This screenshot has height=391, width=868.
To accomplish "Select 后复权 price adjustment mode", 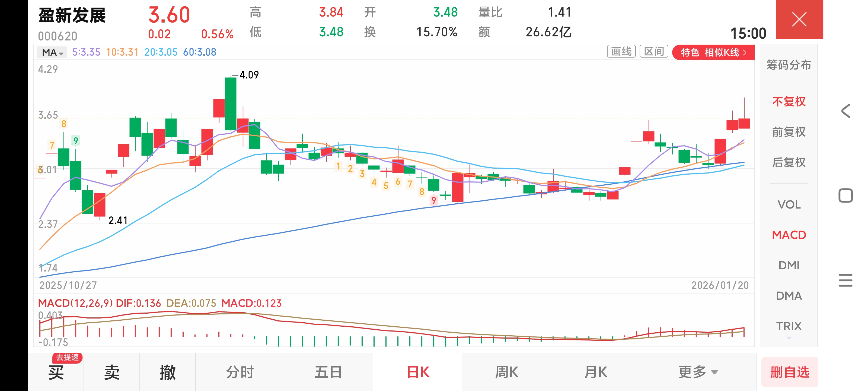I will [x=789, y=162].
